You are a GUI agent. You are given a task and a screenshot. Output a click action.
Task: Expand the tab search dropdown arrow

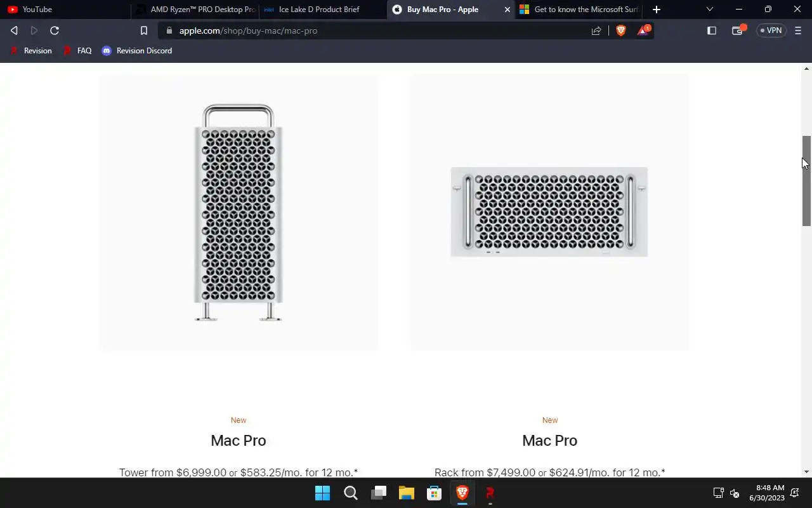(x=709, y=10)
